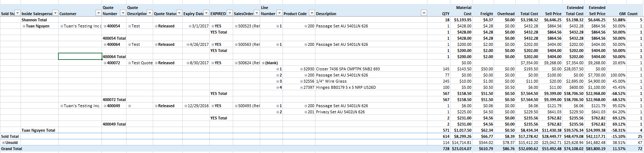Collapse product code 201 group
The width and height of the screenshot is (644, 153).
pos(306,112)
